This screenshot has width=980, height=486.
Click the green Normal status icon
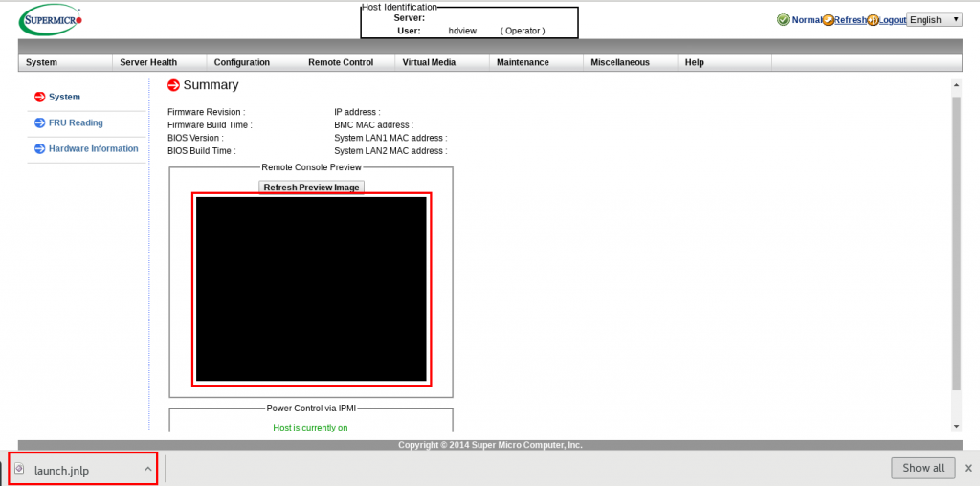coord(783,20)
